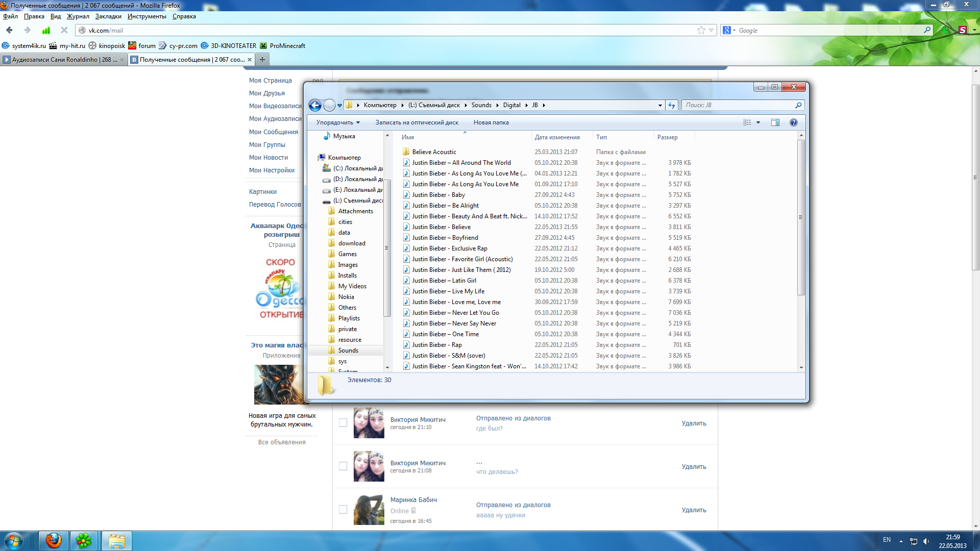The image size is (980, 551).
Task: Close the Полученные сообщения tab
Action: (x=250, y=60)
